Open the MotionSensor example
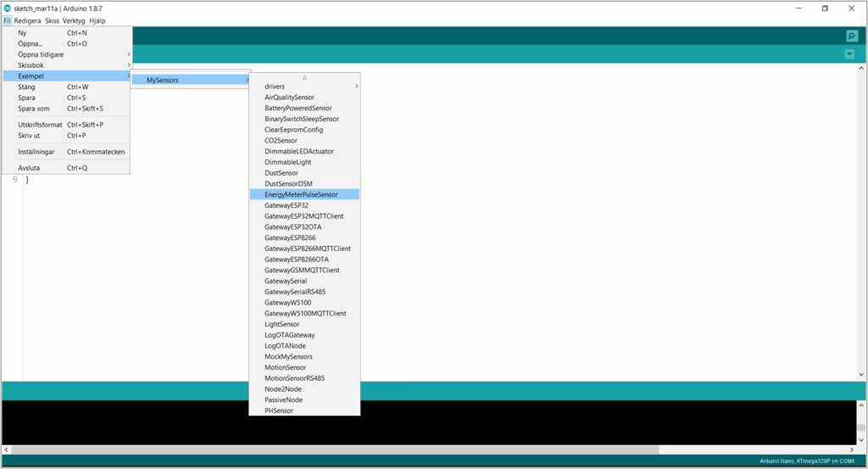Image resolution: width=868 pixels, height=469 pixels. [x=304, y=367]
